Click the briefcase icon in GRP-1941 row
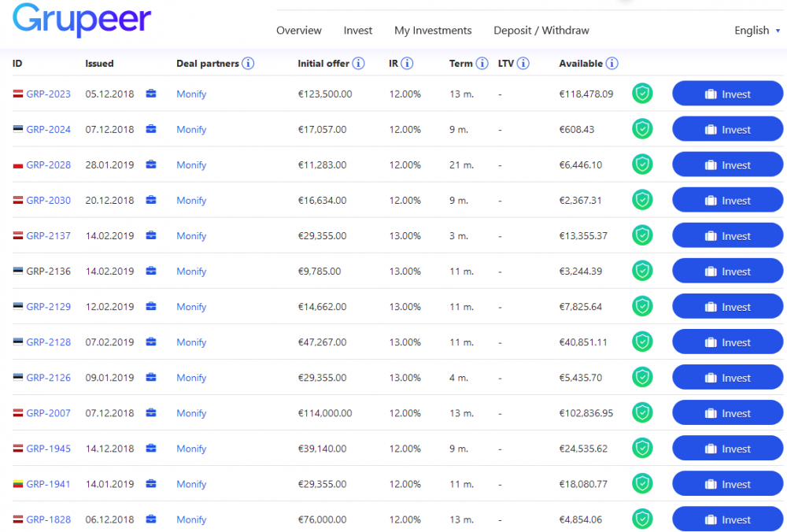 pyautogui.click(x=151, y=484)
